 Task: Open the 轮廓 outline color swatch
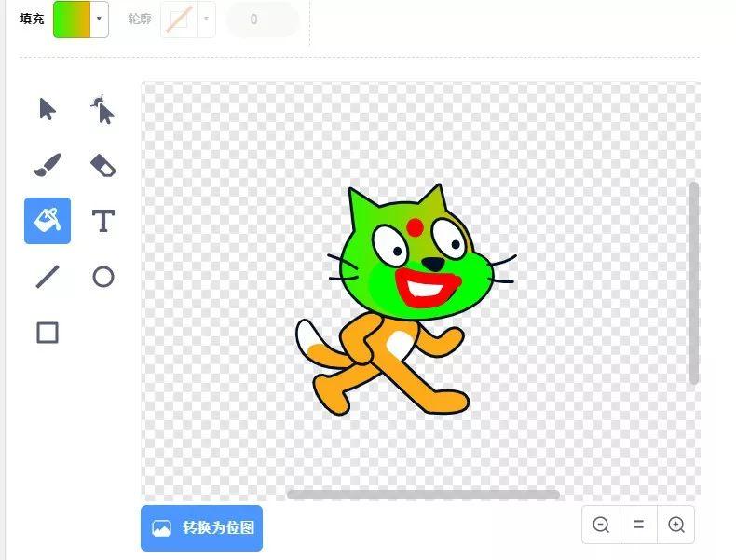(179, 20)
